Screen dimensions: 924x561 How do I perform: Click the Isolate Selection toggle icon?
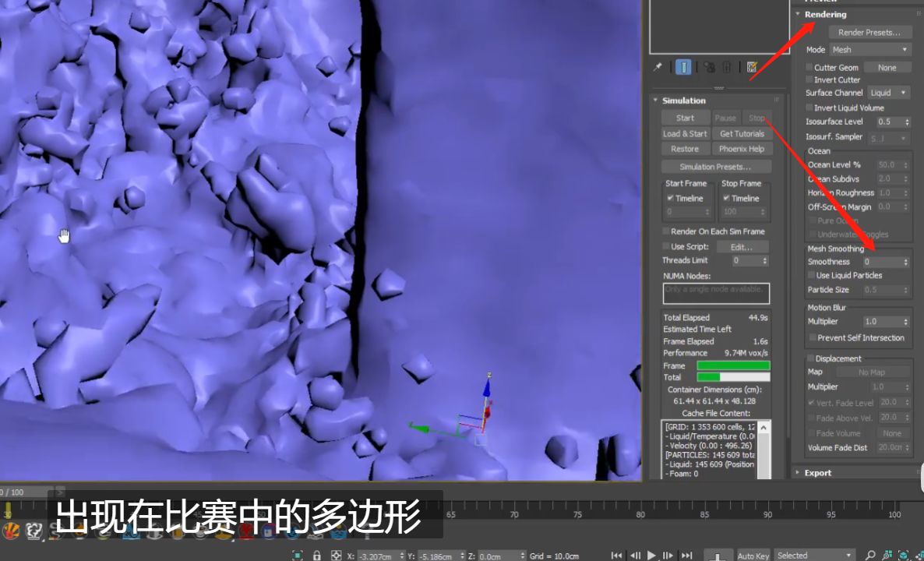(x=298, y=556)
